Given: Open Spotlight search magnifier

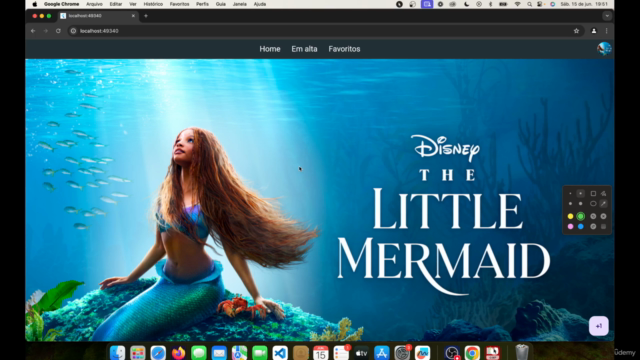Looking at the screenshot, I should (529, 4).
